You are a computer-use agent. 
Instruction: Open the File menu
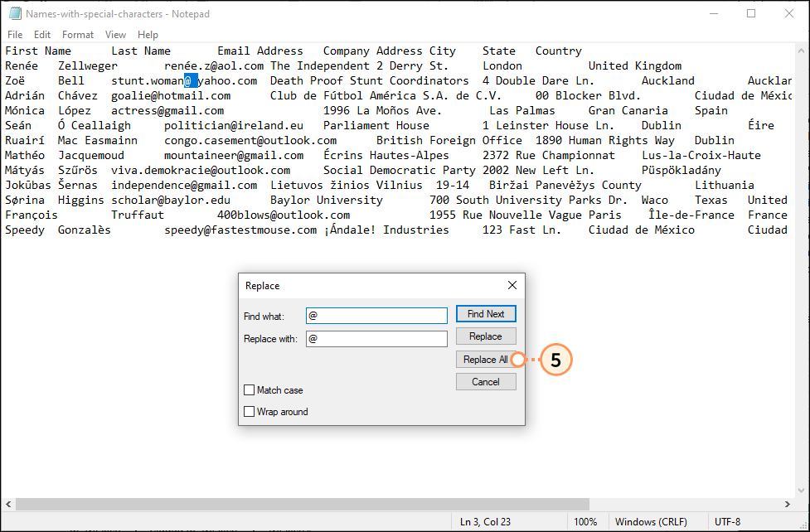click(15, 35)
